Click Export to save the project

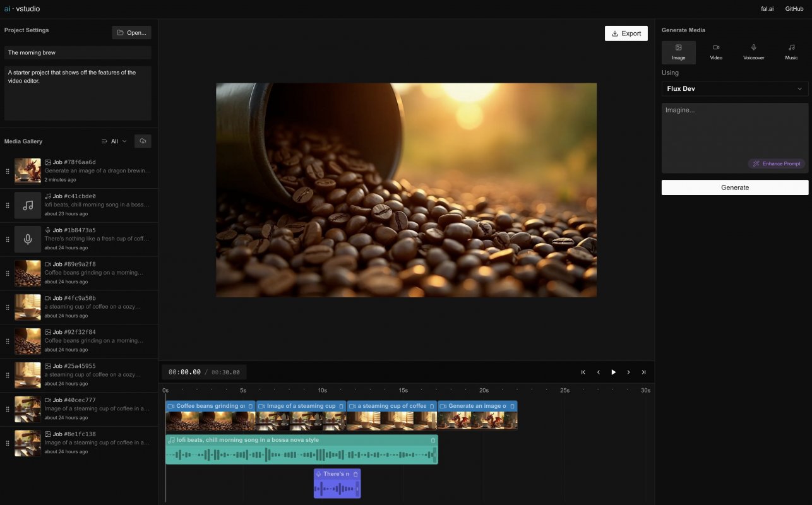tap(626, 33)
